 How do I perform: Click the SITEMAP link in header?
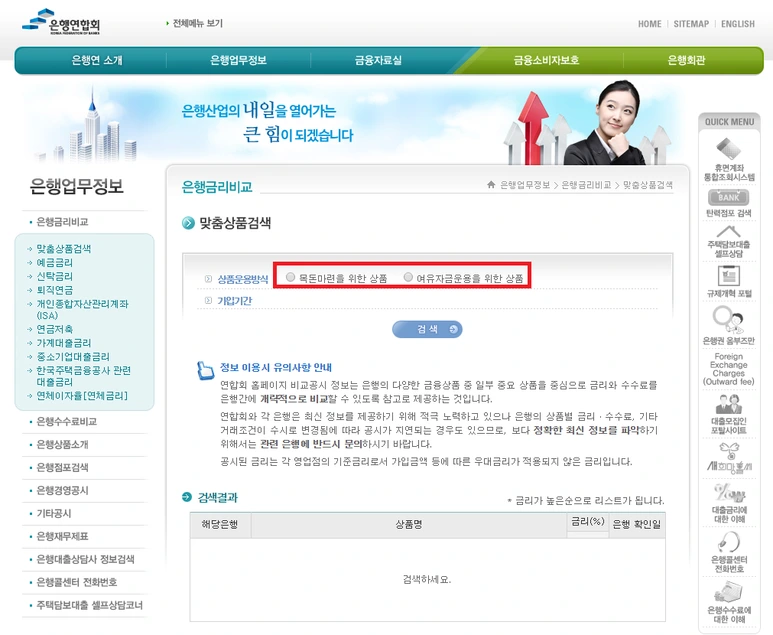(x=691, y=24)
